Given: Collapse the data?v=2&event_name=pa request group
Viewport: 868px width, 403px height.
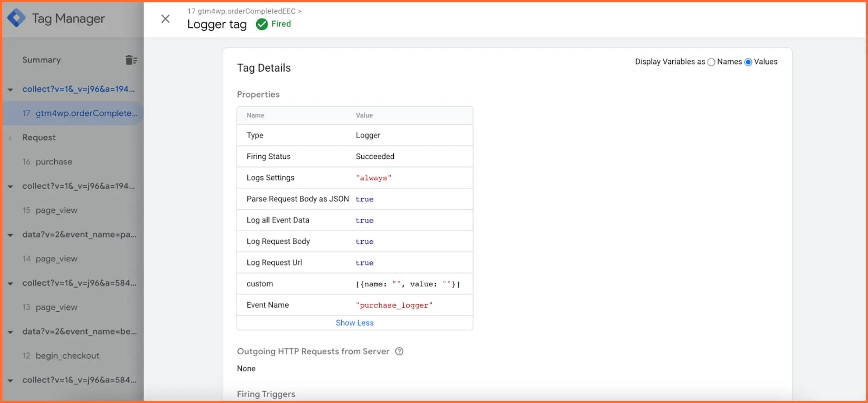Looking at the screenshot, I should point(10,235).
